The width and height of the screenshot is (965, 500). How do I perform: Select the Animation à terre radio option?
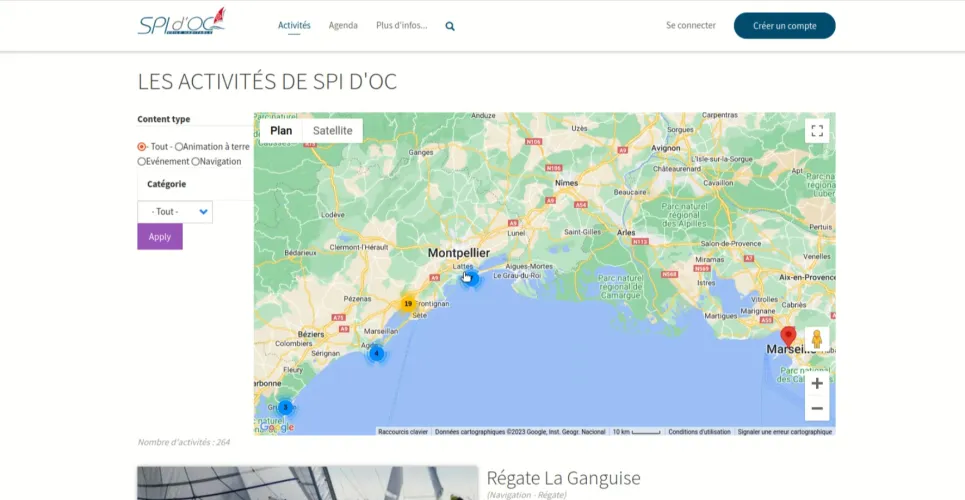193,147
